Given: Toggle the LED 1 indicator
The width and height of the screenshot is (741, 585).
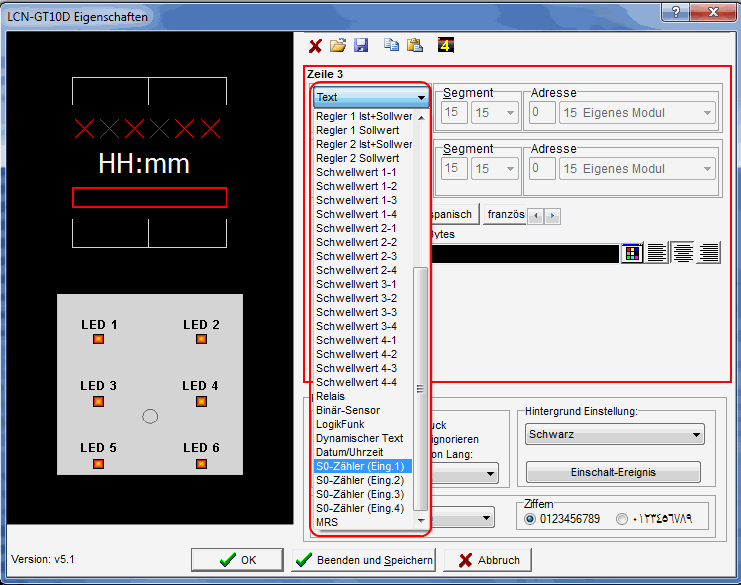Looking at the screenshot, I should point(99,339).
